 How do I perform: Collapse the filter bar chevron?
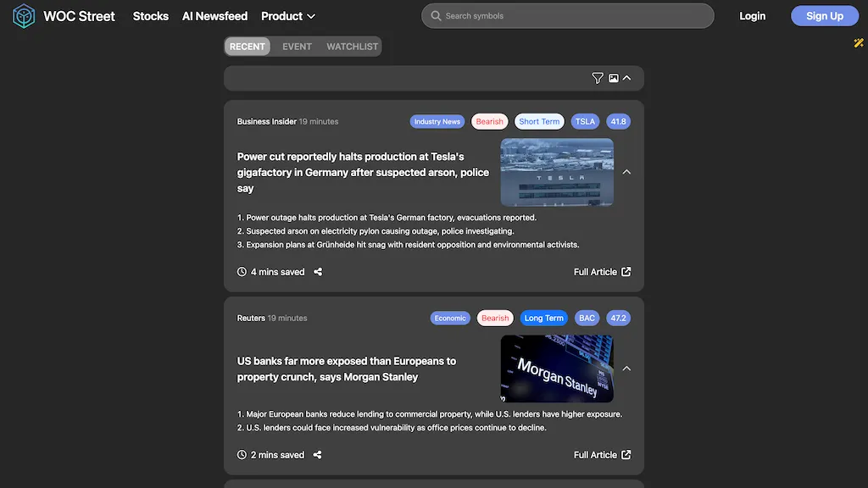coord(627,78)
